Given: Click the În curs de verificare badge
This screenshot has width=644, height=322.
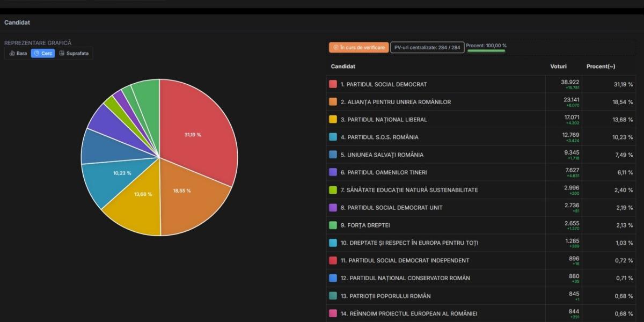Looking at the screenshot, I should [358, 47].
